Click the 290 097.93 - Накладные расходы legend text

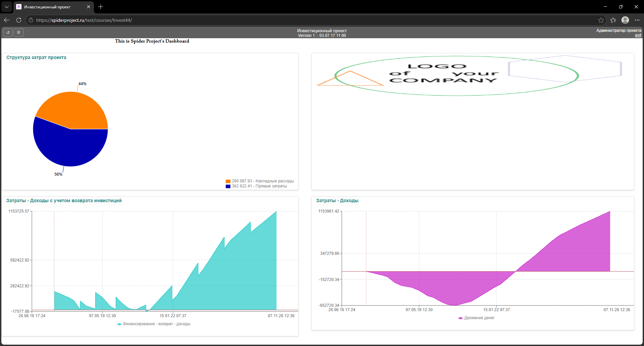[x=263, y=181]
